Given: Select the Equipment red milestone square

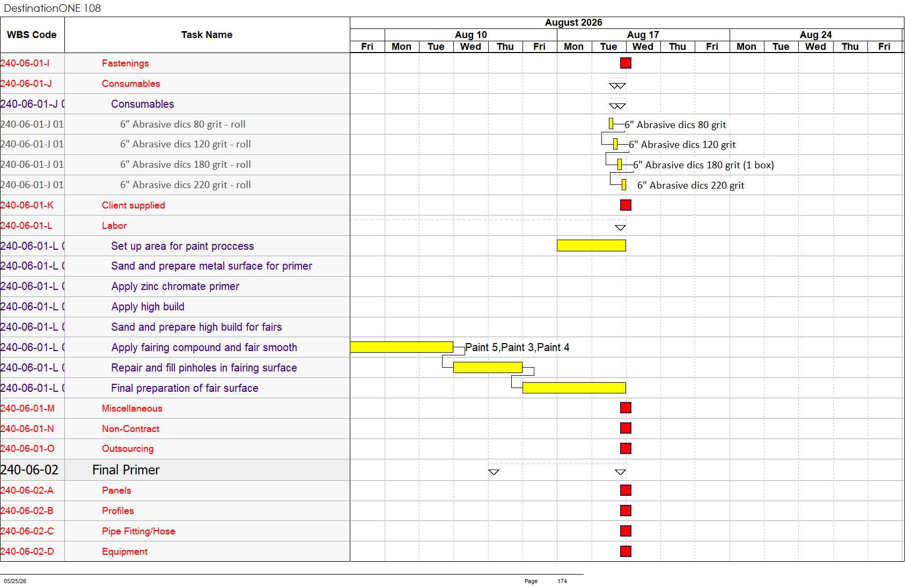Looking at the screenshot, I should (626, 551).
